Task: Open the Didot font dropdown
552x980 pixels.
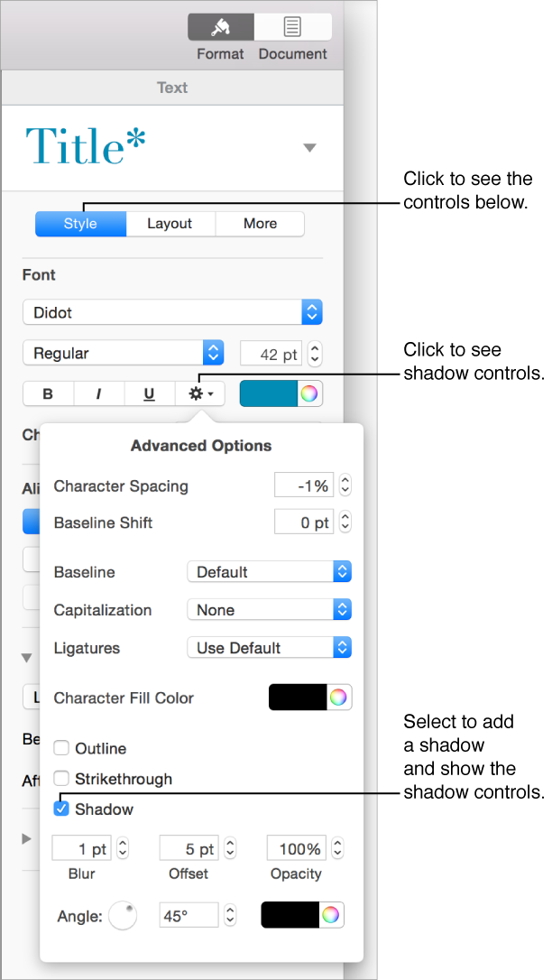Action: point(173,312)
